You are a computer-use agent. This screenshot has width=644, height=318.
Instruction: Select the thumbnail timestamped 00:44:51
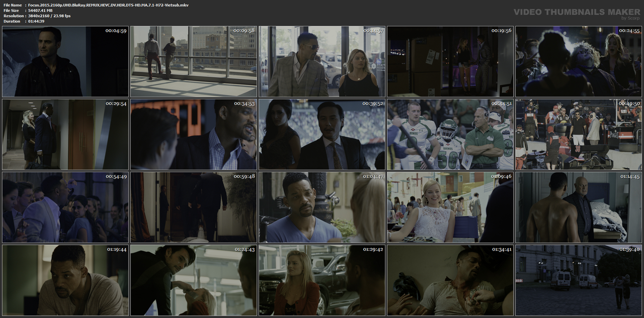pos(450,134)
